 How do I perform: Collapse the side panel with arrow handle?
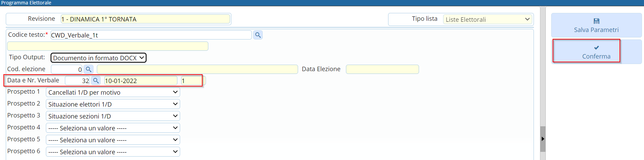point(543,139)
